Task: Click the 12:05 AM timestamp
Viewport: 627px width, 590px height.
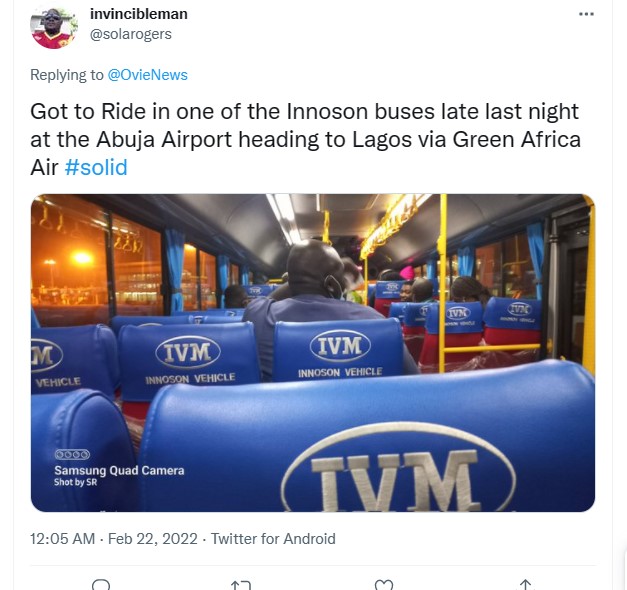Action: pyautogui.click(x=62, y=539)
